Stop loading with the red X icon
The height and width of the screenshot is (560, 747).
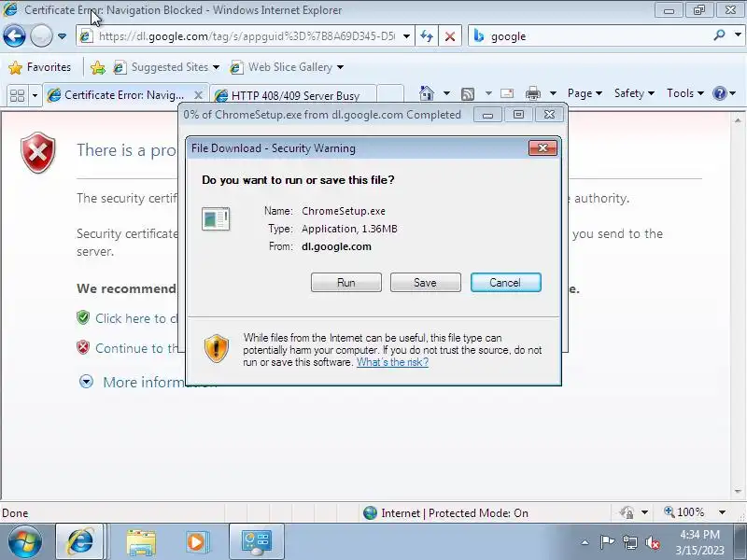(450, 36)
